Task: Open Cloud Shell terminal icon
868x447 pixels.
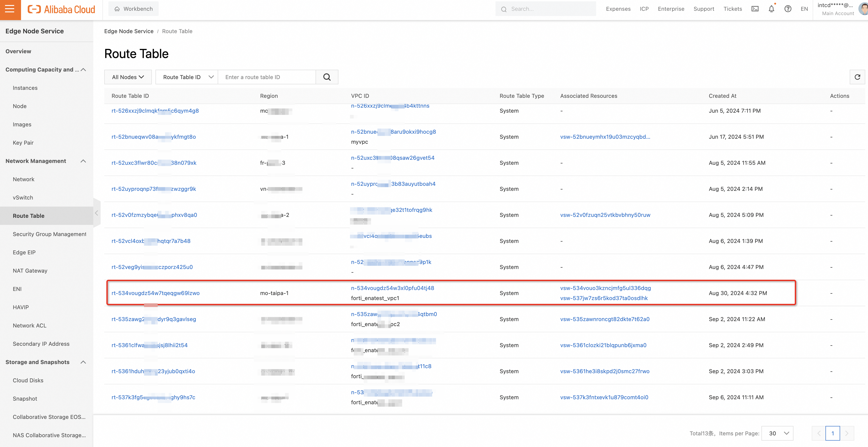Action: click(755, 9)
